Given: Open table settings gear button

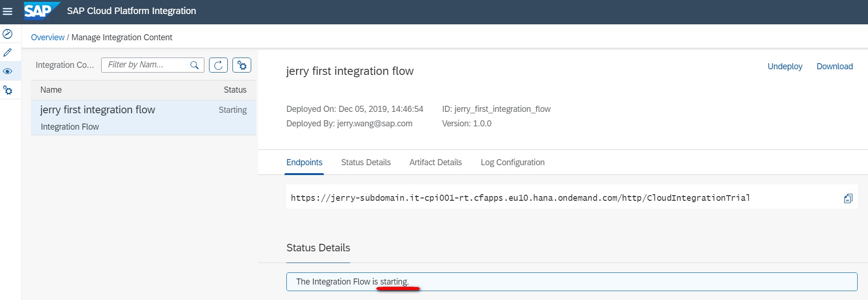Looking at the screenshot, I should (242, 65).
